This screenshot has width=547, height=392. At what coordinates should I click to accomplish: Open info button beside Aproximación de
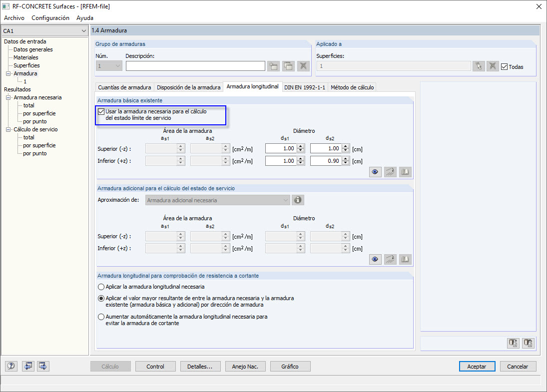(298, 200)
